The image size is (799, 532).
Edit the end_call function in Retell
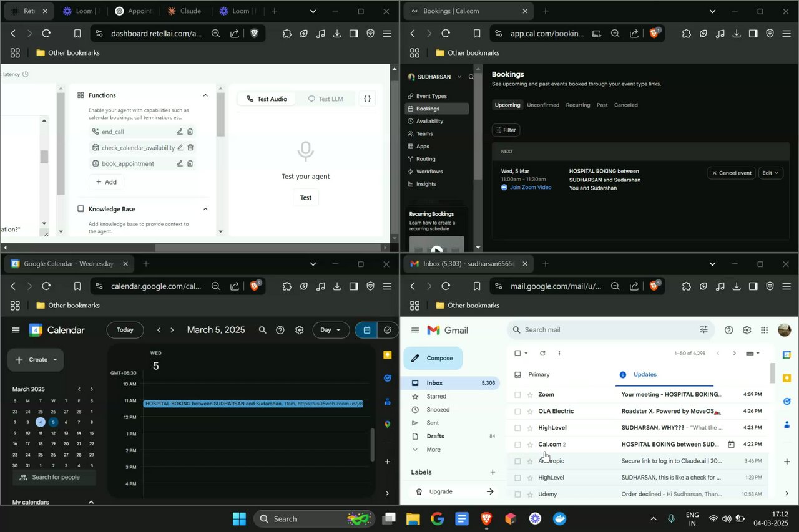tap(180, 132)
